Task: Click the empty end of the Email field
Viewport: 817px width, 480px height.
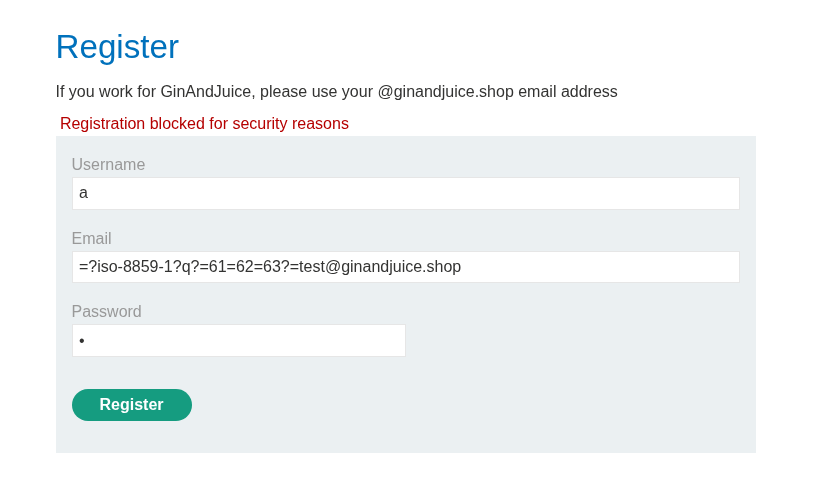Action: click(599, 267)
